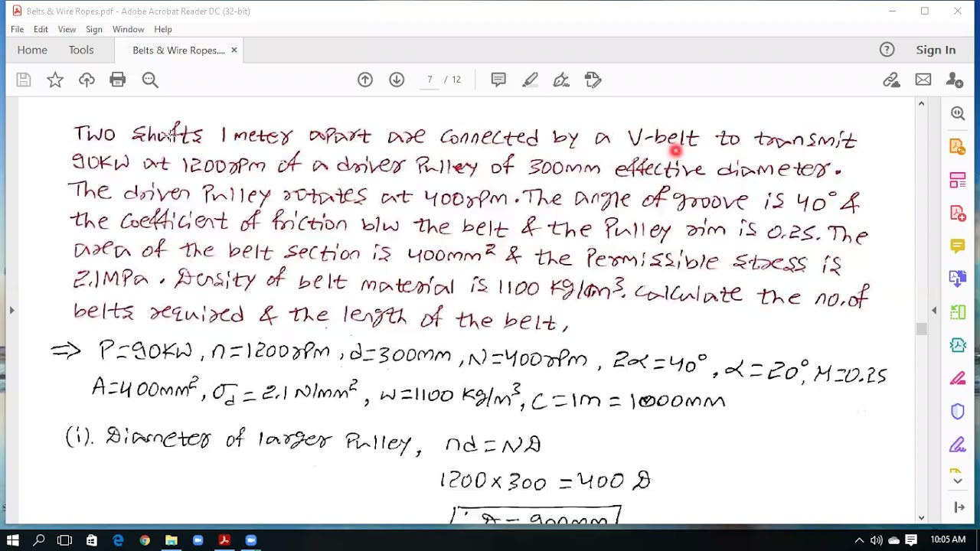
Task: Open purple Fill & Sign tool
Action: [958, 445]
